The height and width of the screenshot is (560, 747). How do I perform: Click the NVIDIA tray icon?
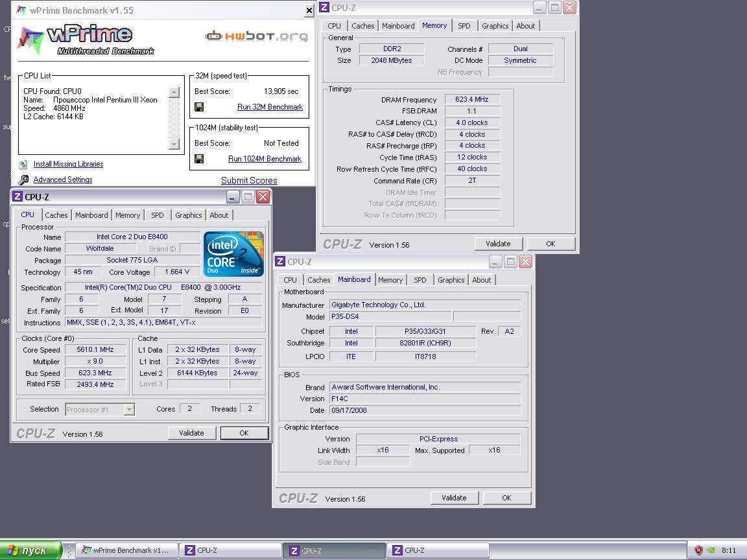[x=710, y=550]
